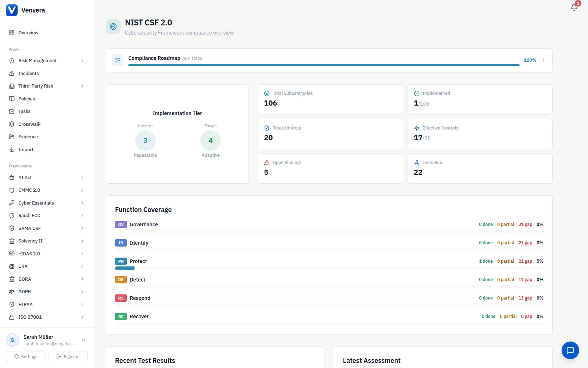Go to Overview page
The image size is (588, 368).
(x=47, y=33)
